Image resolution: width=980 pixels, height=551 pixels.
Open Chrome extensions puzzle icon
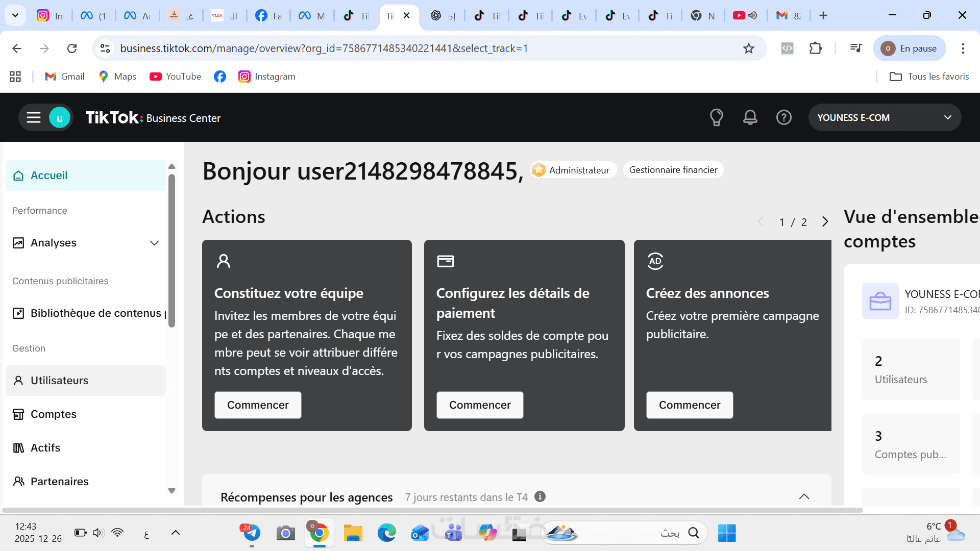(816, 48)
